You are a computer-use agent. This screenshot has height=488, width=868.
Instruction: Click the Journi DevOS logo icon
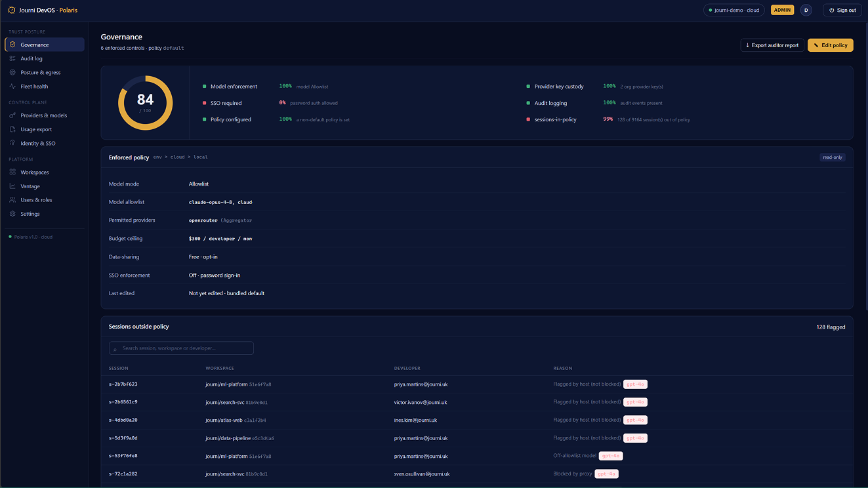(x=12, y=10)
